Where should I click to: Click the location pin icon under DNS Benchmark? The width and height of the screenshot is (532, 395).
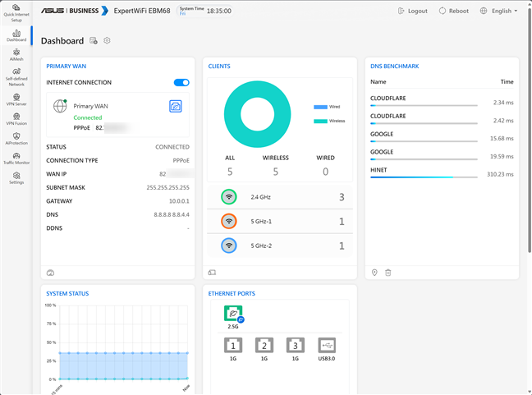[374, 273]
